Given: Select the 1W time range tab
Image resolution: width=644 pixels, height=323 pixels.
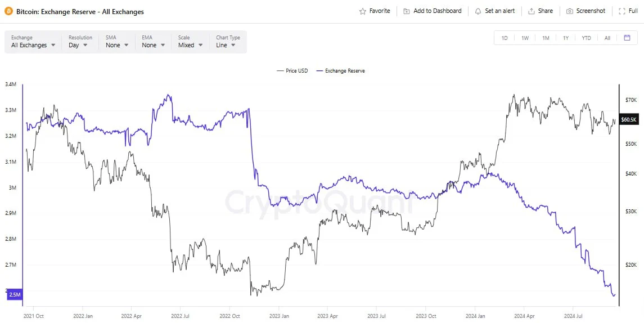Looking at the screenshot, I should [525, 38].
